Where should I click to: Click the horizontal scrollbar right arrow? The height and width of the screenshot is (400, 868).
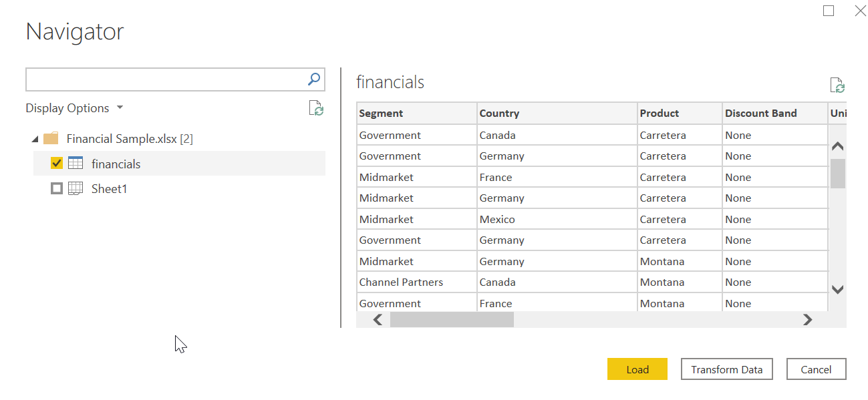[807, 320]
